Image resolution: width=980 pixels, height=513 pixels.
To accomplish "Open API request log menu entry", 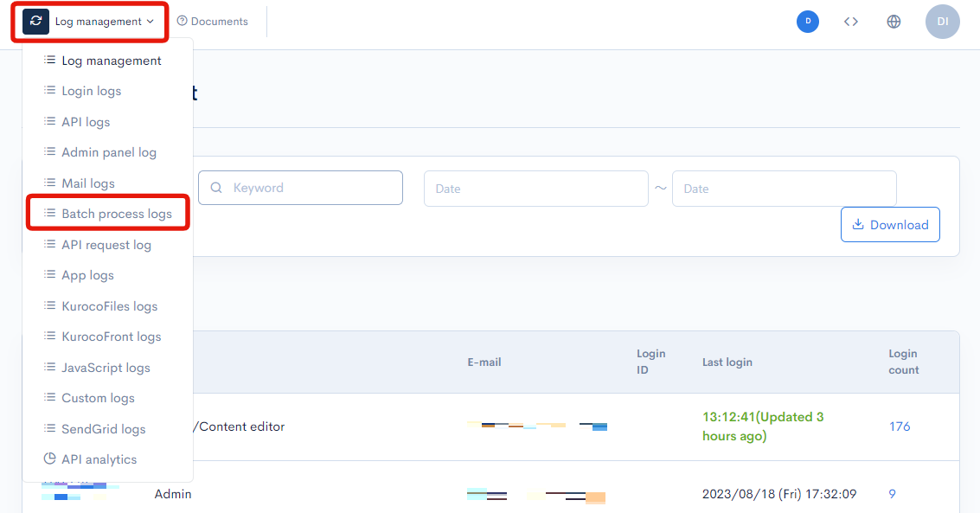I will click(106, 245).
